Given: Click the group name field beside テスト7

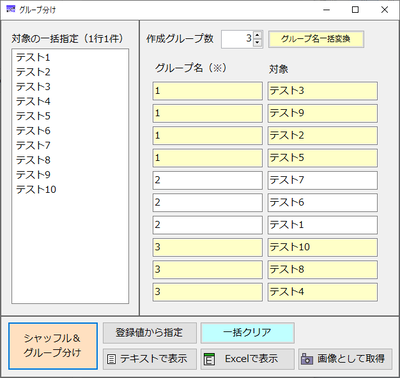Looking at the screenshot, I should [x=208, y=180].
